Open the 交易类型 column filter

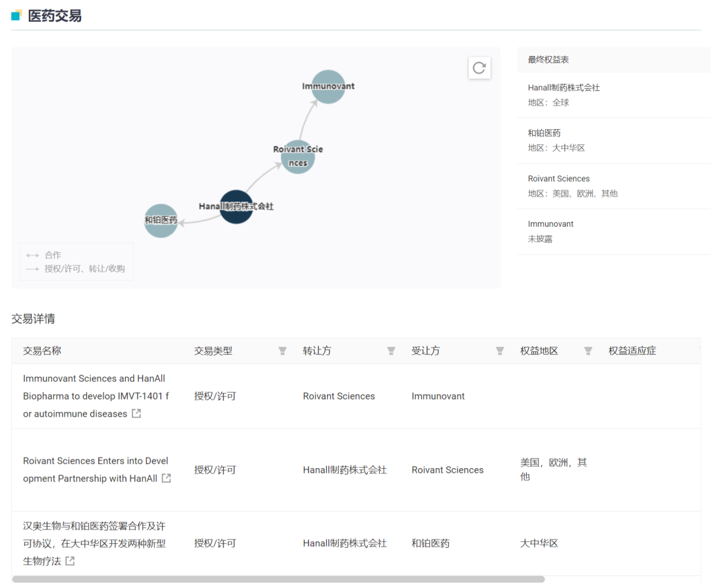tap(283, 351)
